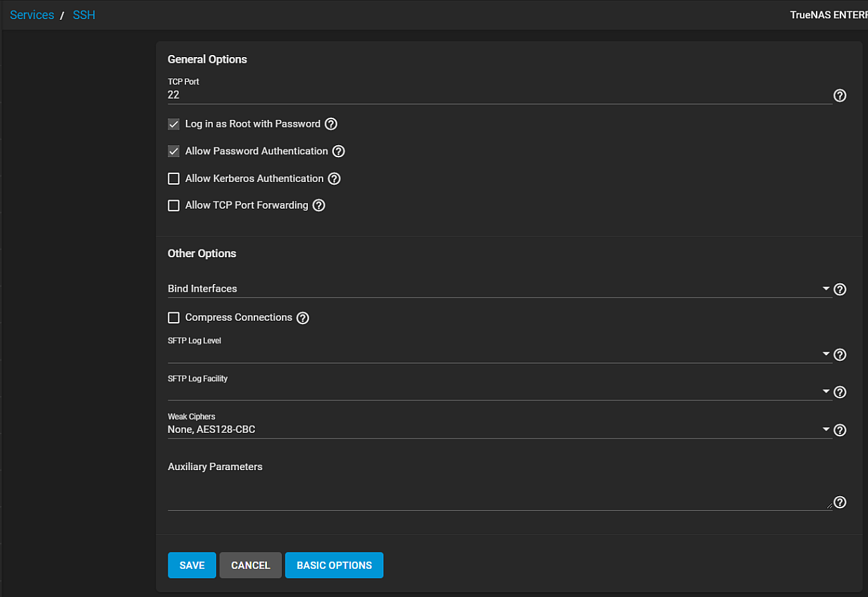868x597 pixels.
Task: Click help icon next to TCP Port
Action: pos(839,96)
